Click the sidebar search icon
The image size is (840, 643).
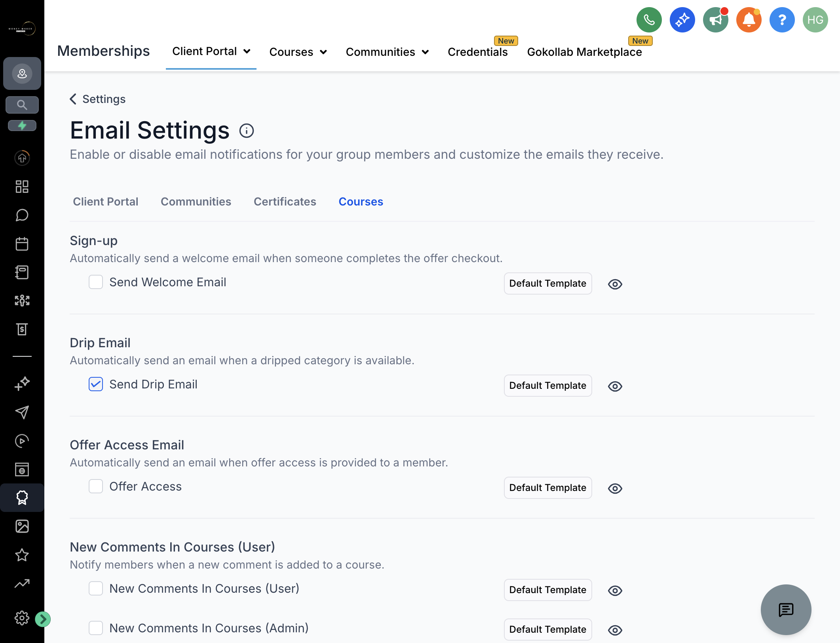tap(22, 105)
